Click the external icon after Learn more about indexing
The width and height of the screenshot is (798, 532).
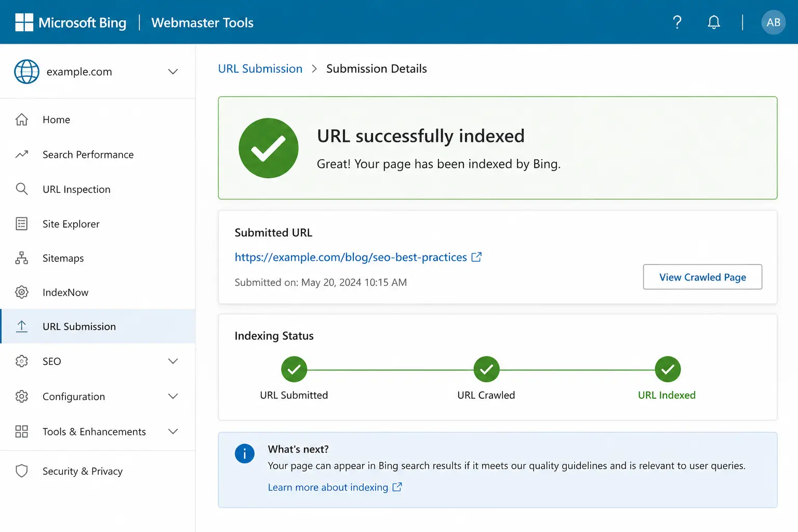click(397, 487)
